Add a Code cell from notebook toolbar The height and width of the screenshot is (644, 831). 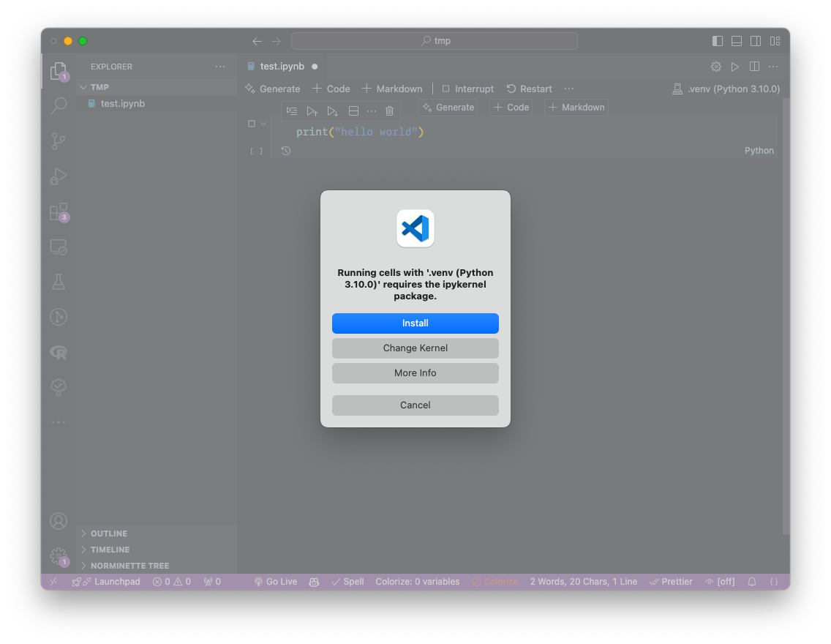(x=331, y=89)
